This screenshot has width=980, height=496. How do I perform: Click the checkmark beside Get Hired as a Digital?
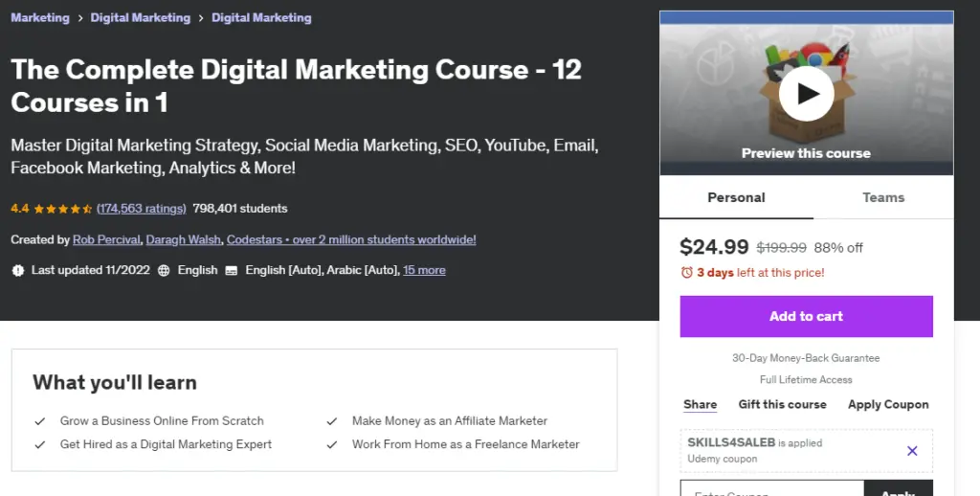tap(40, 444)
